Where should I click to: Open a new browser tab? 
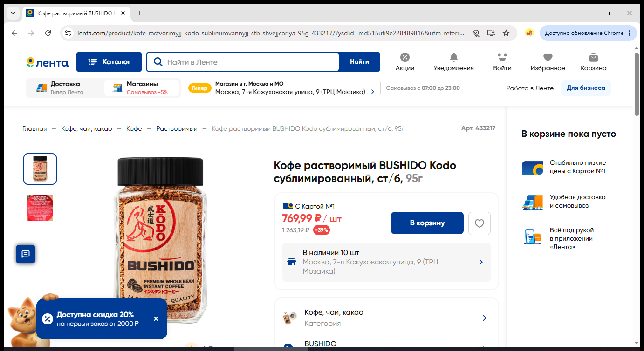click(x=140, y=13)
